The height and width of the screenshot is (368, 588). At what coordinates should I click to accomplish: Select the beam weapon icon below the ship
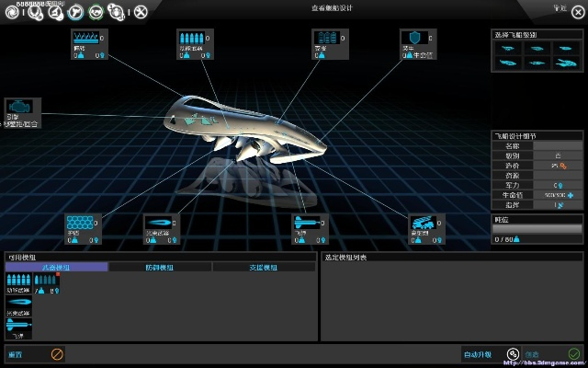(157, 224)
